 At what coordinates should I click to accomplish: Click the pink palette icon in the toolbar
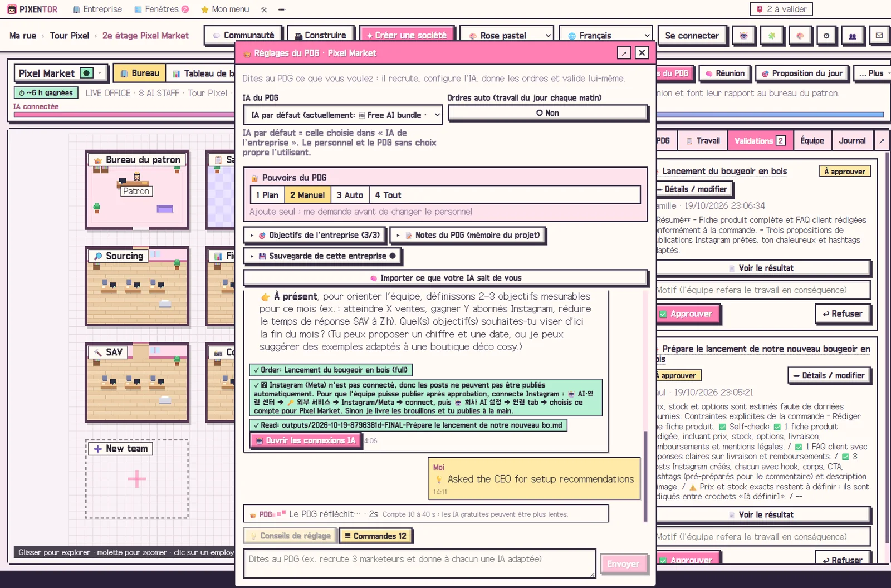click(x=800, y=36)
